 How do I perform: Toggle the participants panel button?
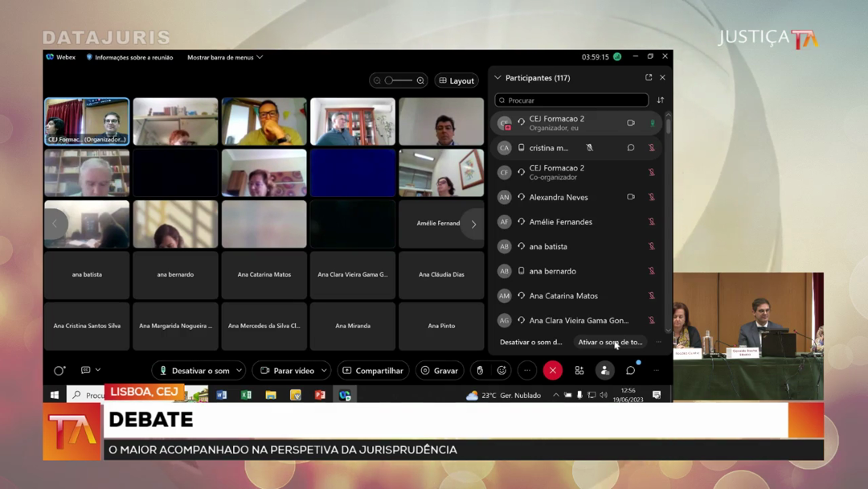[x=604, y=371]
